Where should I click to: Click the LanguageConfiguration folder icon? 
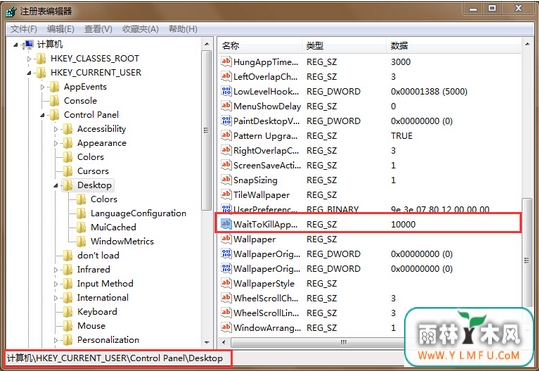[81, 213]
